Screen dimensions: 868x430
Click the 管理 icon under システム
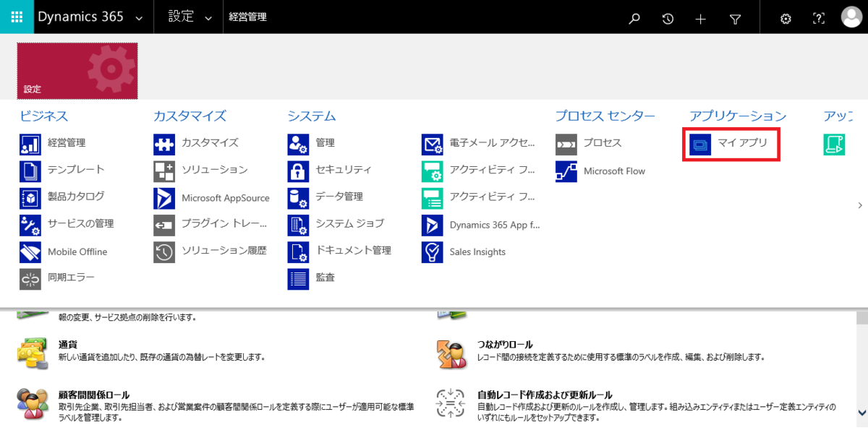point(298,145)
